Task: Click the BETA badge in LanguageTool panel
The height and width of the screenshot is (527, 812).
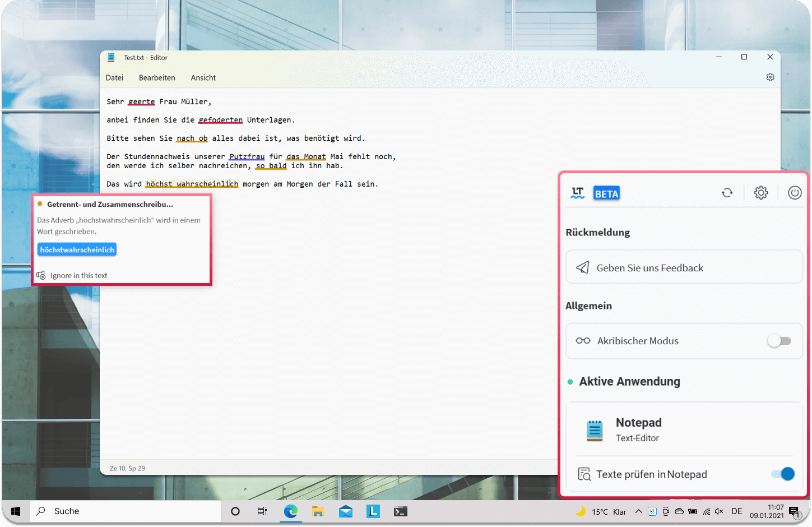Action: coord(606,193)
